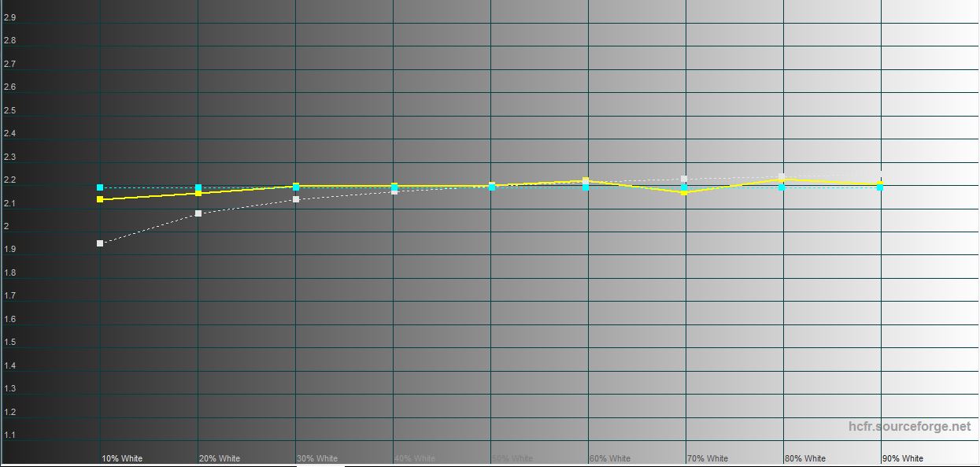Click the 2.4 gamma axis value
The width and height of the screenshot is (980, 467).
pos(9,134)
